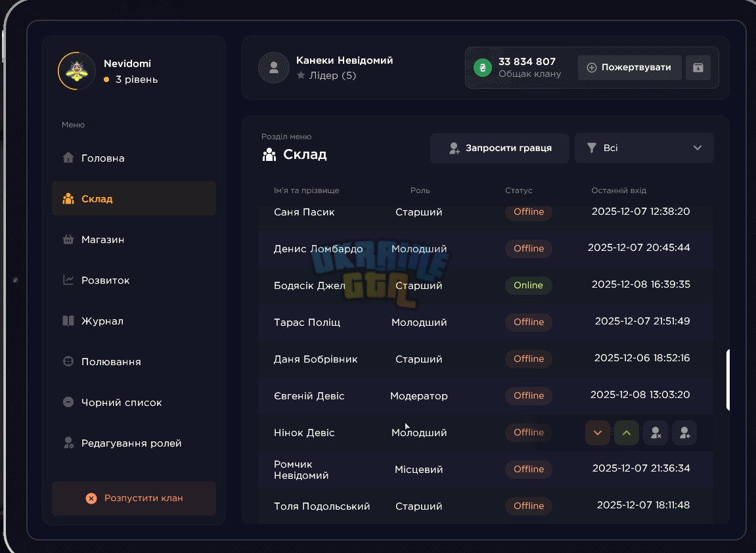Click the star icon next to Лідер (5)
The height and width of the screenshot is (553, 756).
[x=301, y=76]
